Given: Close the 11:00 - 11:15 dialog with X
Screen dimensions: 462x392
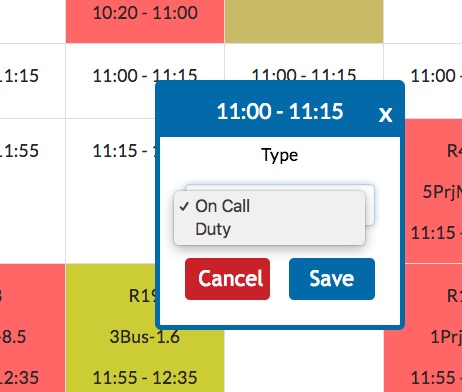Looking at the screenshot, I should [x=385, y=115].
